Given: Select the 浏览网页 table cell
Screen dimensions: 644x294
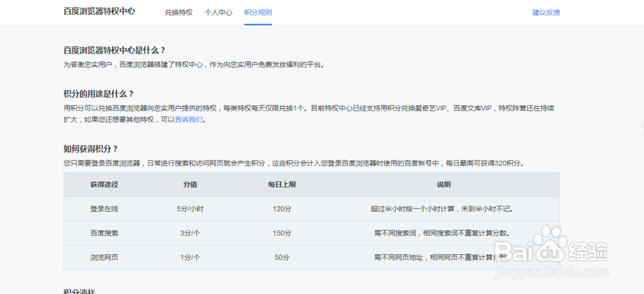Looking at the screenshot, I should click(x=104, y=257).
